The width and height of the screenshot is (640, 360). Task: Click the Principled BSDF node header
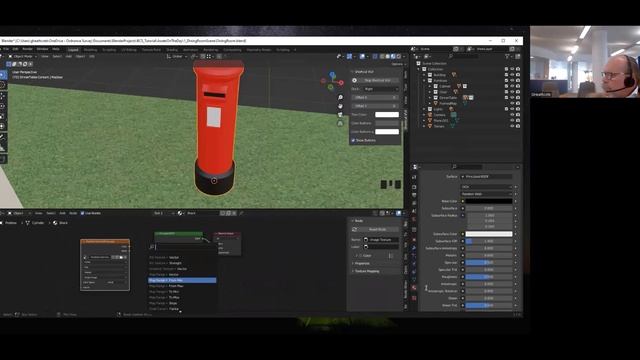[x=178, y=233]
